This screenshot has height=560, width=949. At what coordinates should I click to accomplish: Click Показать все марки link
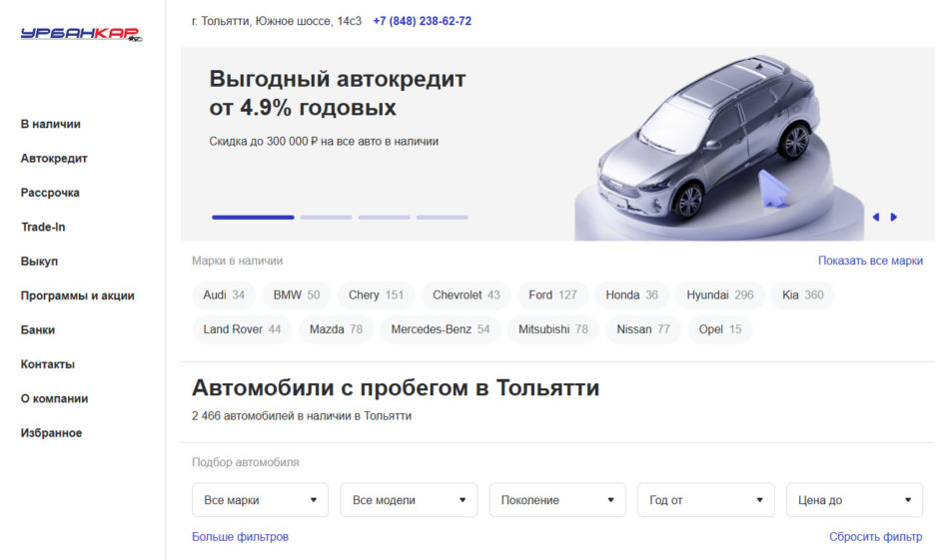pos(870,261)
